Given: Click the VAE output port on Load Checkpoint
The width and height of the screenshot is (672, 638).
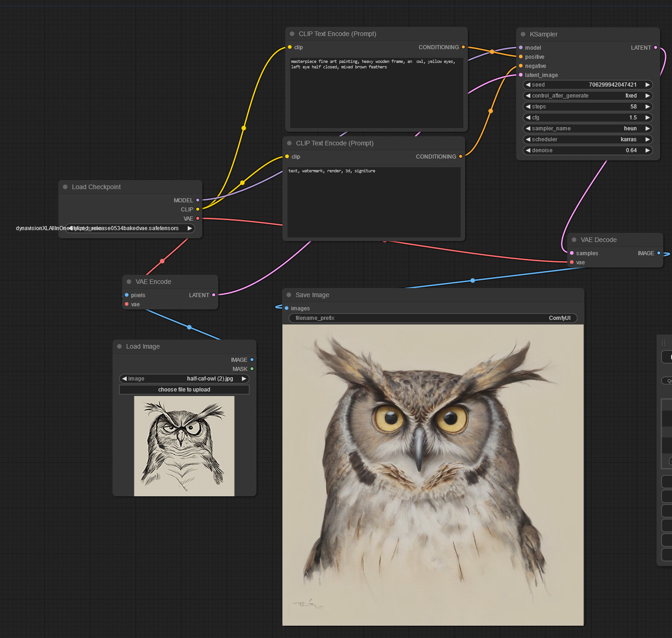Looking at the screenshot, I should [198, 218].
